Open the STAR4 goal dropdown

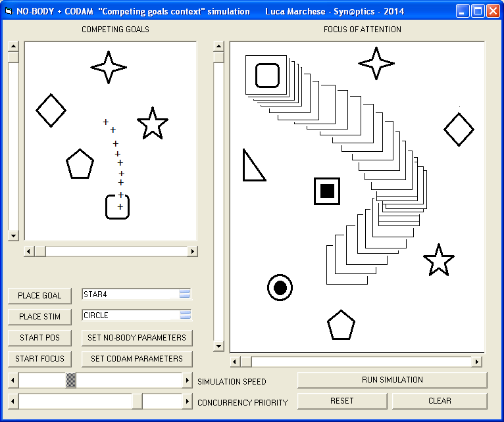[185, 294]
